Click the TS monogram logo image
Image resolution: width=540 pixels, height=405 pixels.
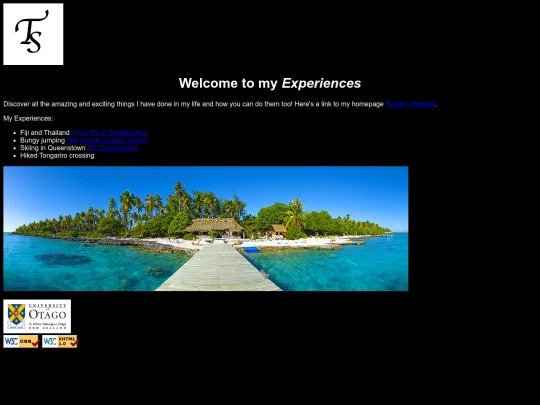(x=33, y=34)
